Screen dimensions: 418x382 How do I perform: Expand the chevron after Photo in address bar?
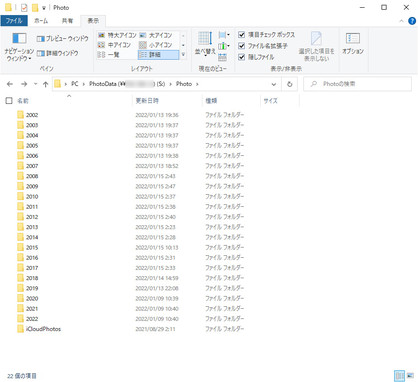click(x=197, y=84)
